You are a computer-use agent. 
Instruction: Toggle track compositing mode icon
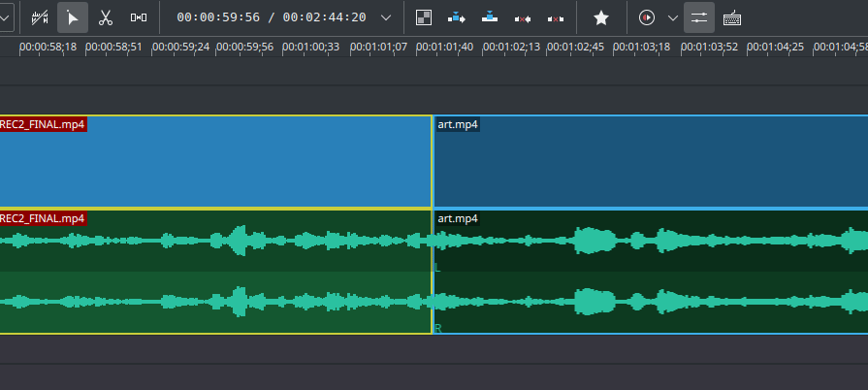click(40, 17)
